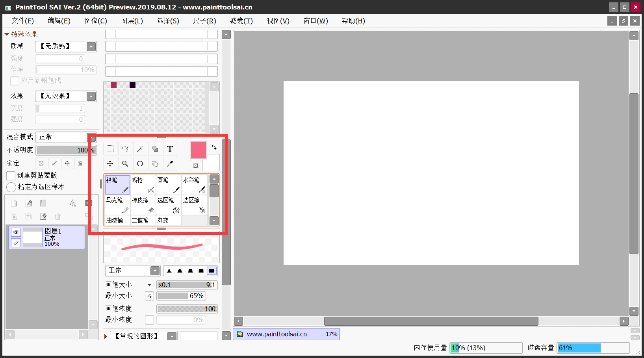Open the perspective ruler icon menu

tap(72, 203)
